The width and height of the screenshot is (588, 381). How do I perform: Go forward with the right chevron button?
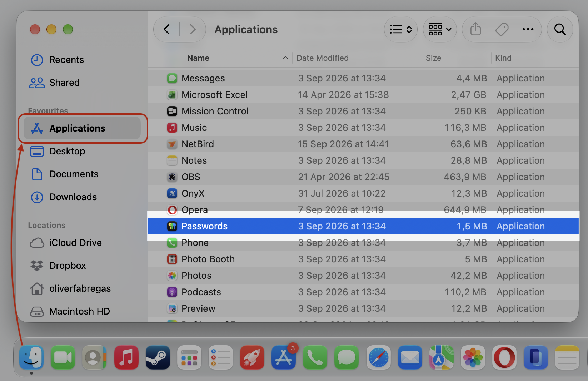193,29
